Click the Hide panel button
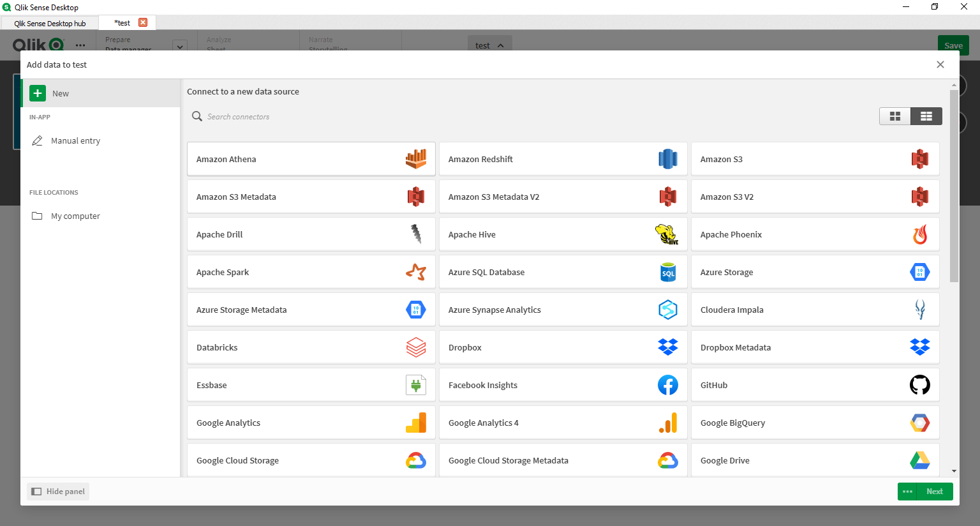980x526 pixels. [58, 492]
